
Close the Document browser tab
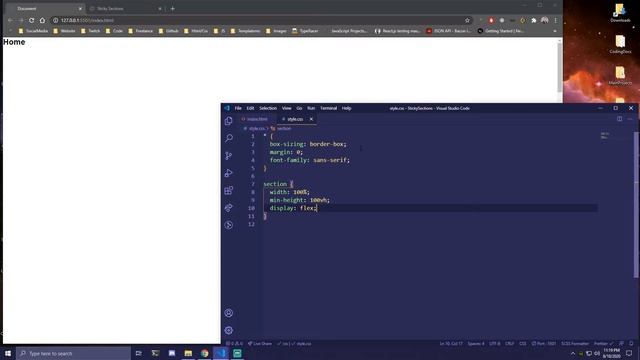80,8
